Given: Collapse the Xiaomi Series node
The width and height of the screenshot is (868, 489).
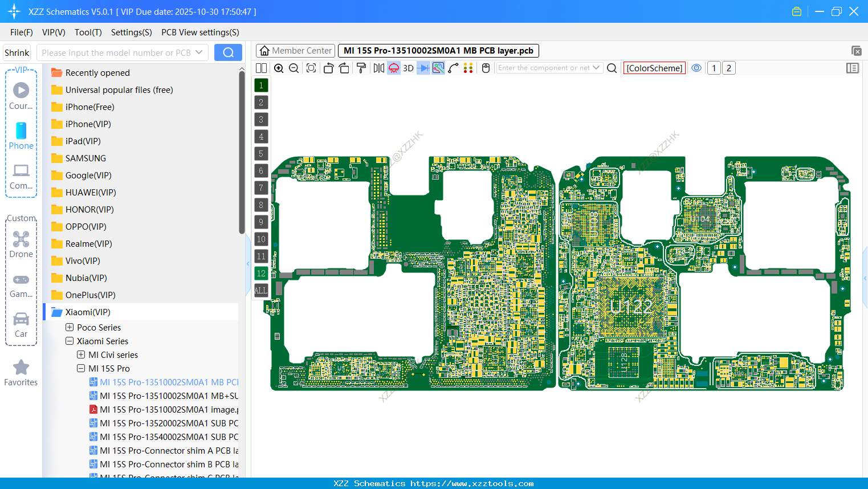Looking at the screenshot, I should (70, 341).
